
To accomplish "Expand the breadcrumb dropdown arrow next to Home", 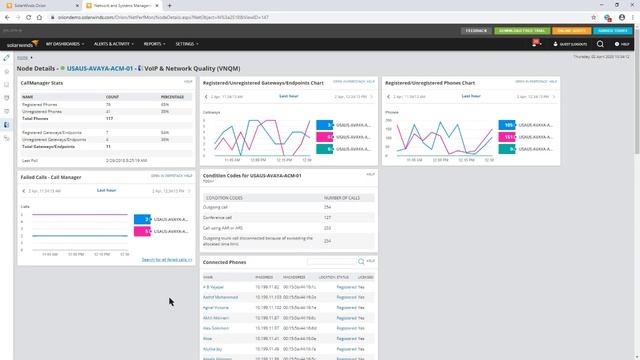I will 31,58.
